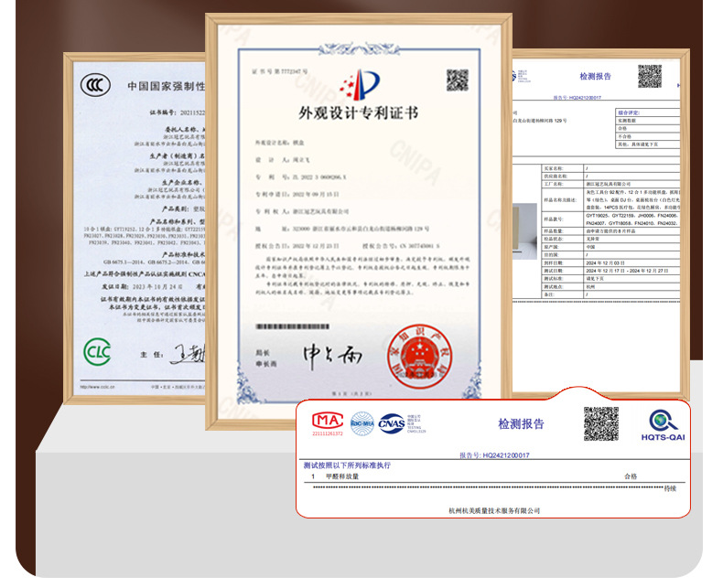Click the QR code on the bottom report card
This screenshot has width=723, height=588.
tap(600, 424)
